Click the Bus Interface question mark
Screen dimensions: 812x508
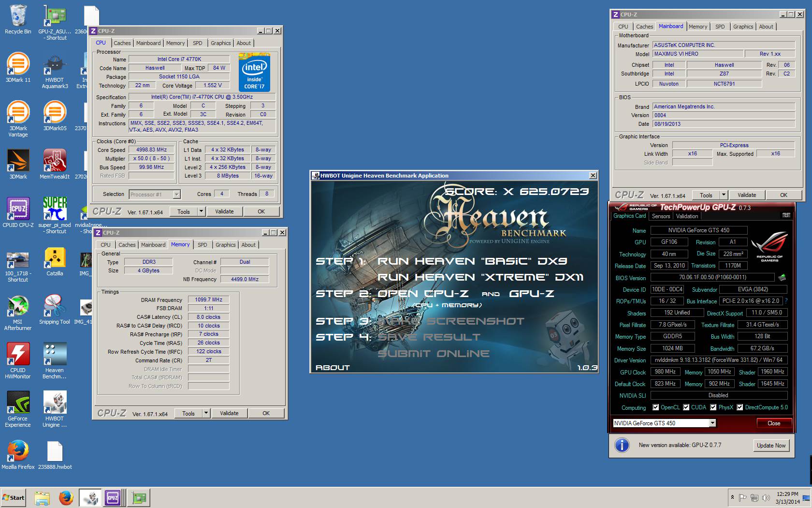tap(787, 301)
